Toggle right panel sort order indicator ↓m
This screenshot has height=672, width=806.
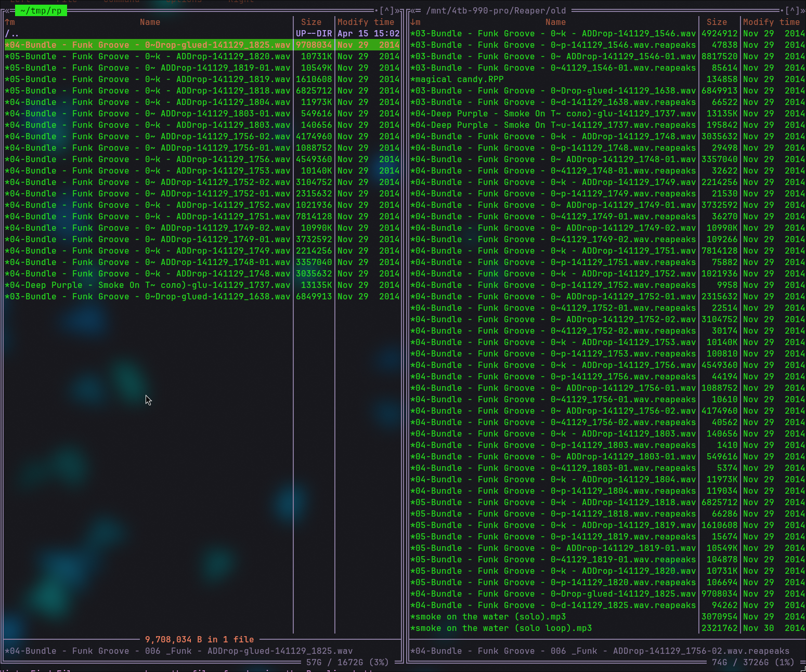(x=415, y=22)
